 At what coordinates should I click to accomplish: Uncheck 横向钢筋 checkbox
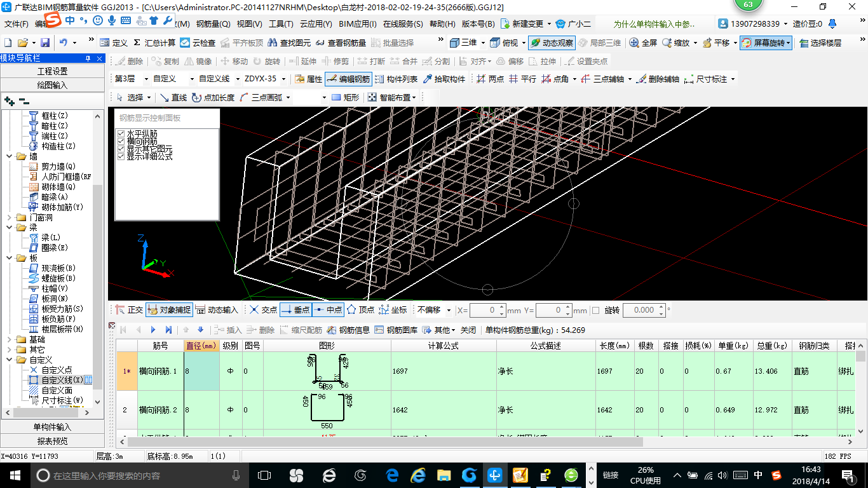tap(121, 141)
